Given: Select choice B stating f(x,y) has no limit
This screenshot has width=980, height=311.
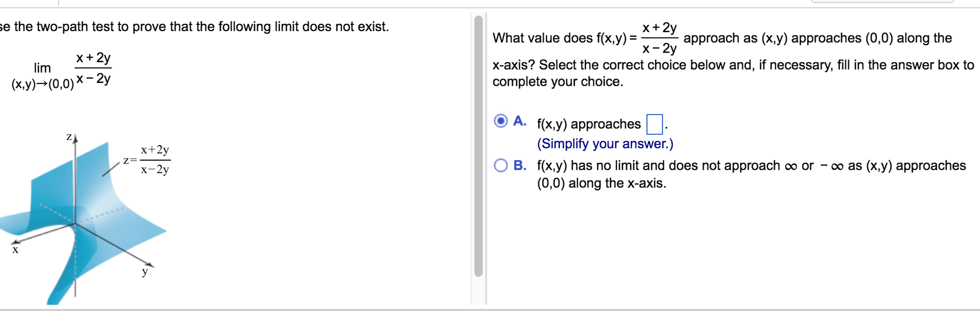Looking at the screenshot, I should tap(500, 165).
